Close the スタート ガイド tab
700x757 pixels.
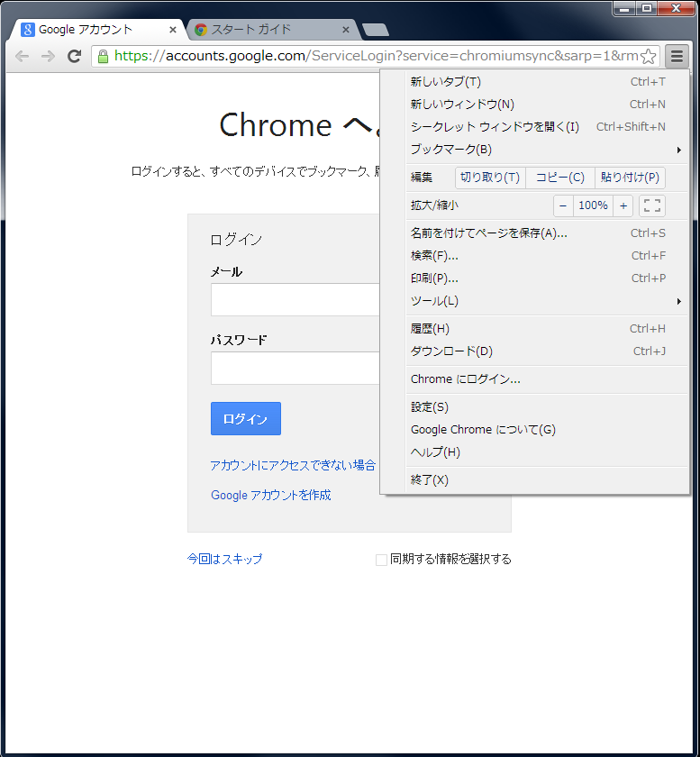pos(346,30)
